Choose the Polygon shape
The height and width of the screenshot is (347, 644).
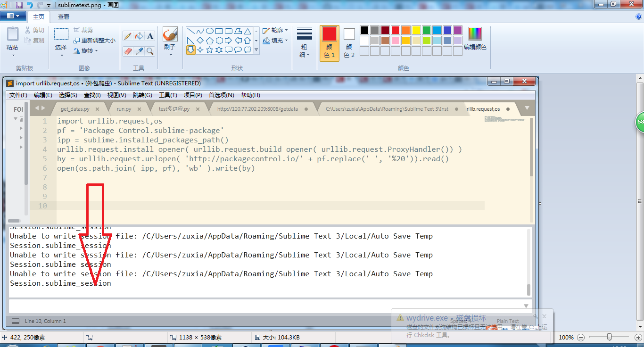pyautogui.click(x=238, y=31)
